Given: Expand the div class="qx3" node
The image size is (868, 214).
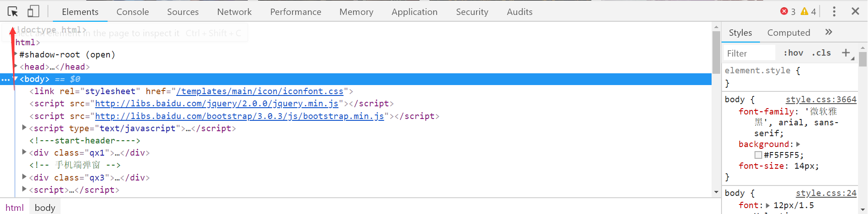Looking at the screenshot, I should (x=24, y=177).
